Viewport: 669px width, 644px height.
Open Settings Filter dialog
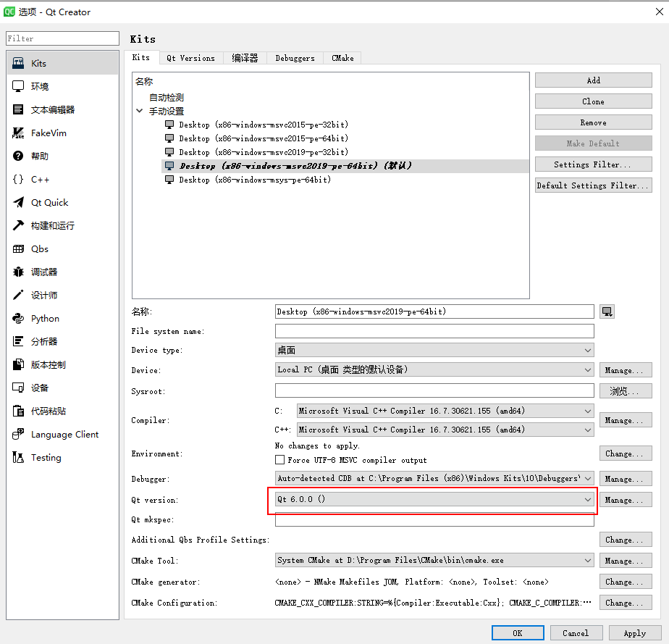pyautogui.click(x=594, y=164)
